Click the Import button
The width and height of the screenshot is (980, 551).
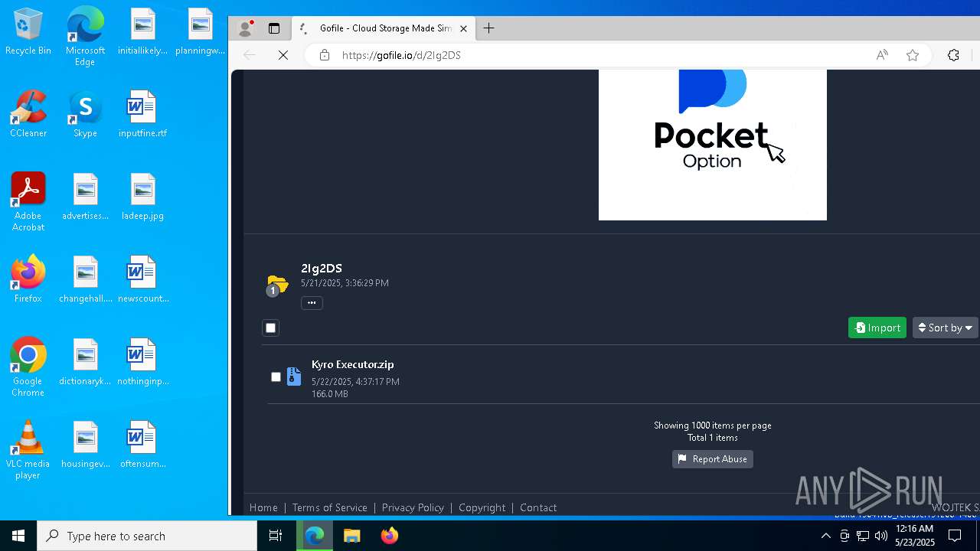[877, 328]
